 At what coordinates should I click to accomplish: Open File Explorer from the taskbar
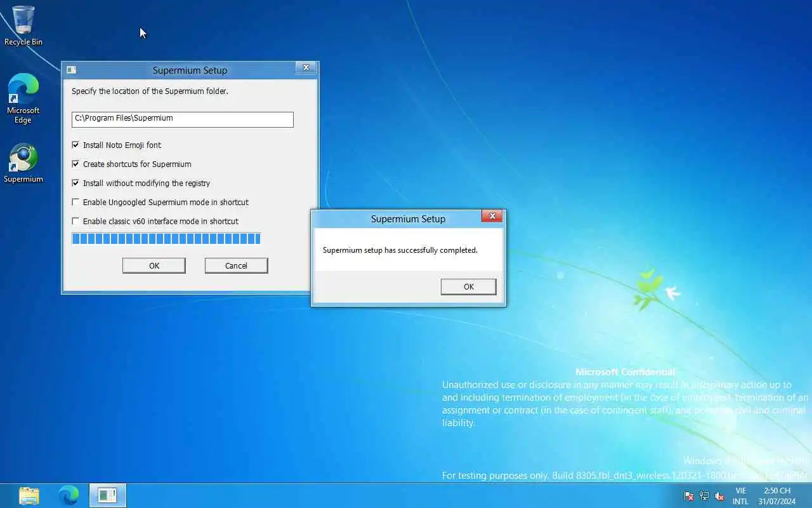29,495
